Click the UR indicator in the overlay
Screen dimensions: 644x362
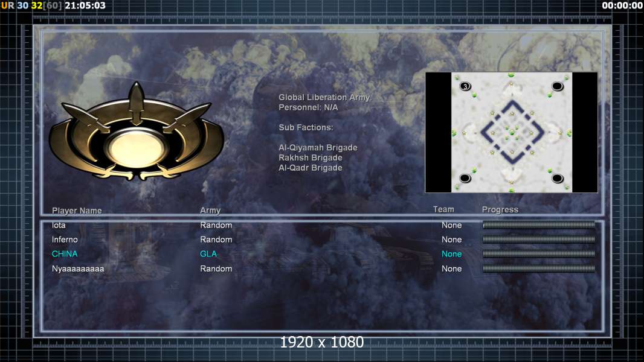pyautogui.click(x=7, y=5)
